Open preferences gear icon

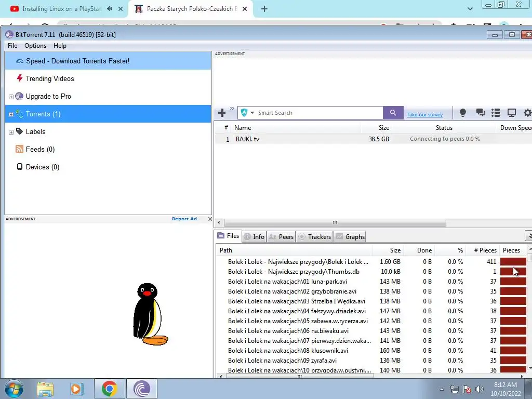pos(527,113)
